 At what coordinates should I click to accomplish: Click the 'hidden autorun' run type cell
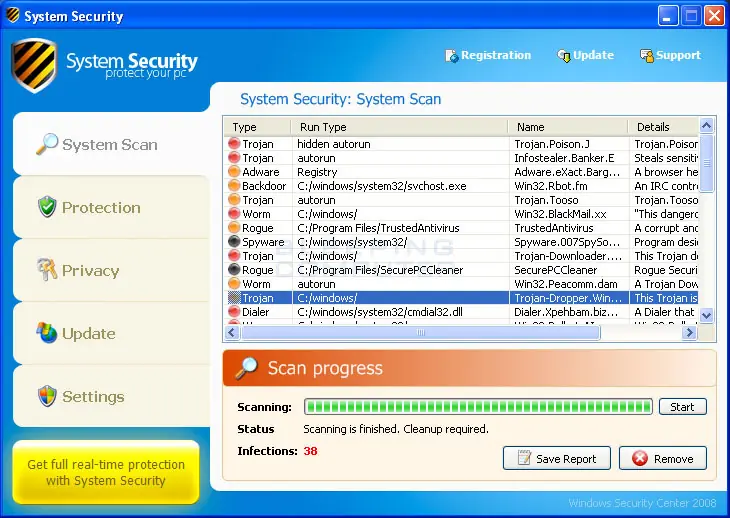334,144
